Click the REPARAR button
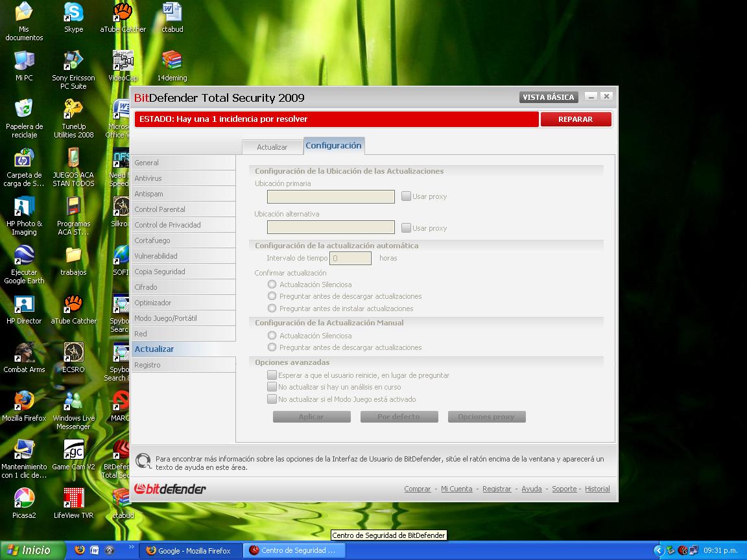747x560 pixels. click(576, 119)
